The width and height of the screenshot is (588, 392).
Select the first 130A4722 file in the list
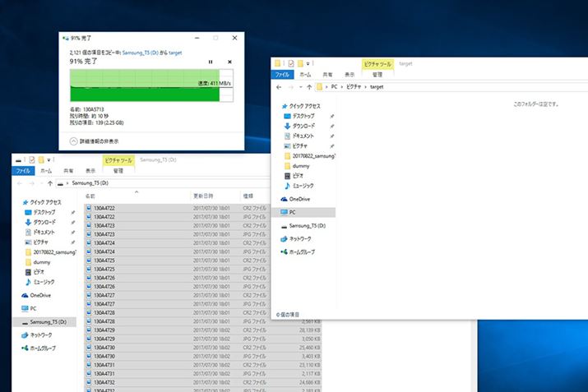click(104, 208)
